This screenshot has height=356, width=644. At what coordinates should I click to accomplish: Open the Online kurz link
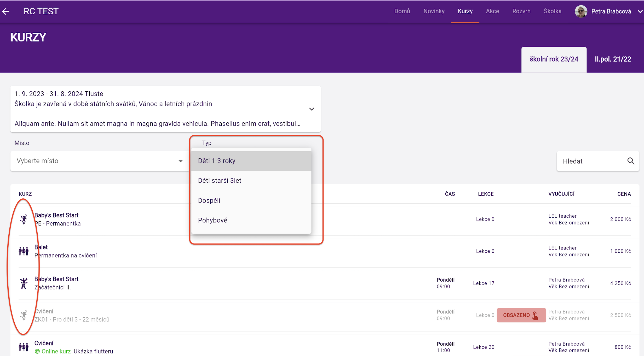click(x=56, y=351)
